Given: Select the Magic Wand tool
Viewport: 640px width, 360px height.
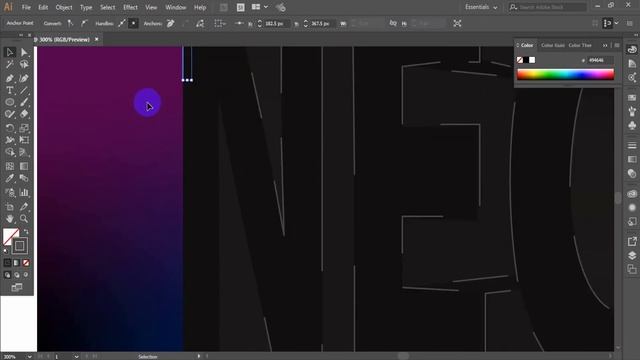Looking at the screenshot, I should pos(10,64).
